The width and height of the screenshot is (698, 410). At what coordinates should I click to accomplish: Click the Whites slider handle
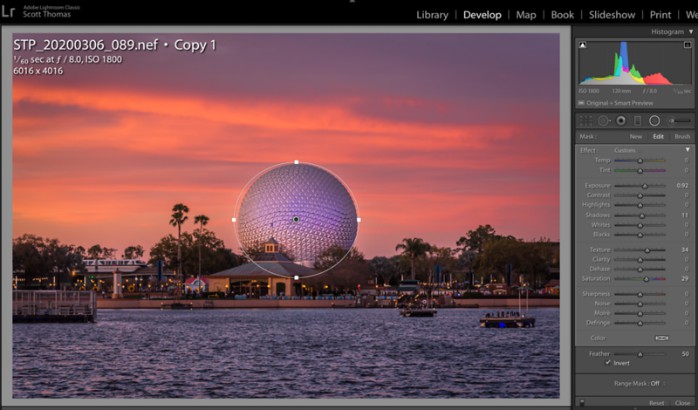[x=640, y=225]
